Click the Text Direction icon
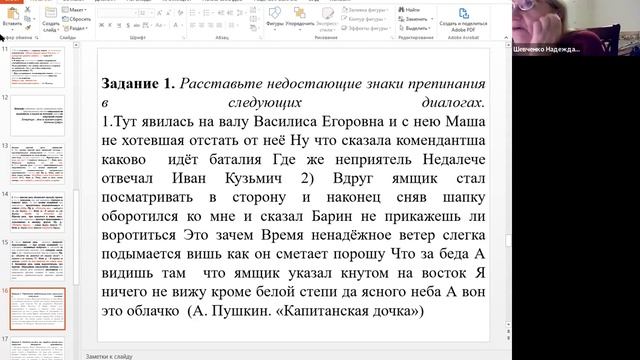The height and width of the screenshot is (360, 640). click(x=254, y=9)
